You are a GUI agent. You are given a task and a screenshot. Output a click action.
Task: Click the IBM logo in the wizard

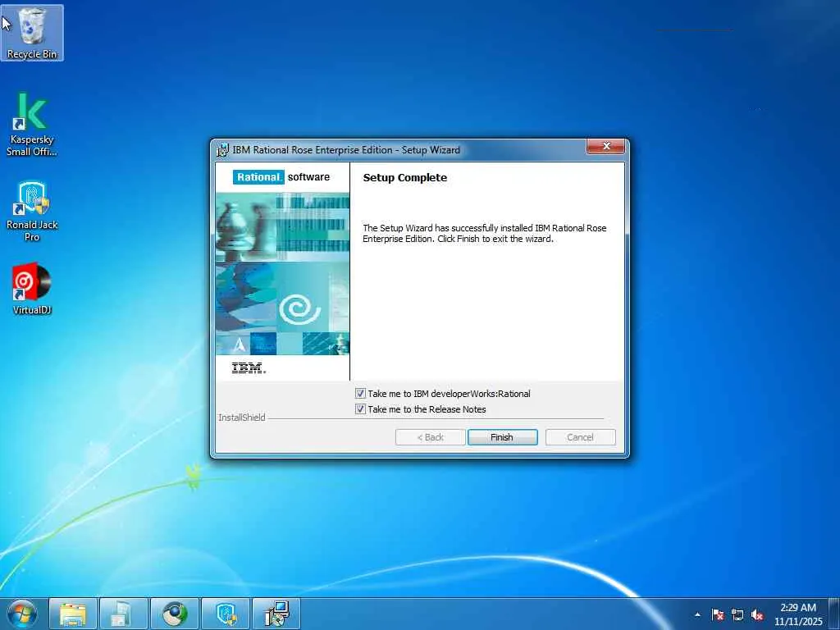[249, 368]
